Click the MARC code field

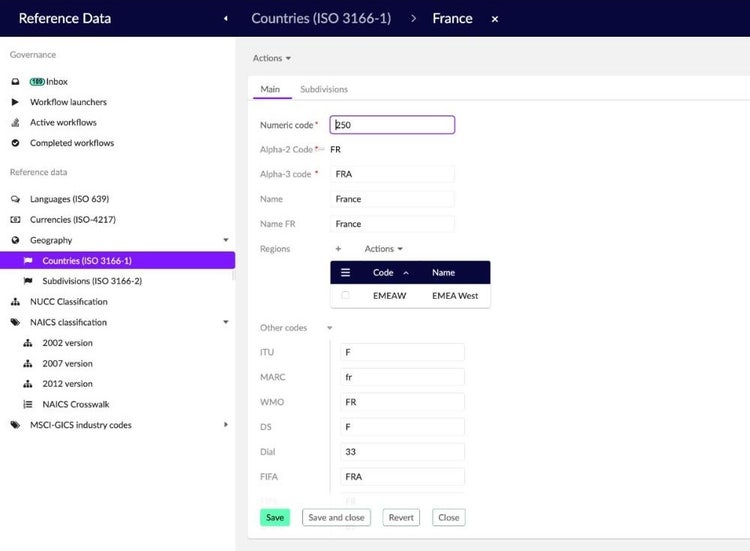(x=402, y=377)
